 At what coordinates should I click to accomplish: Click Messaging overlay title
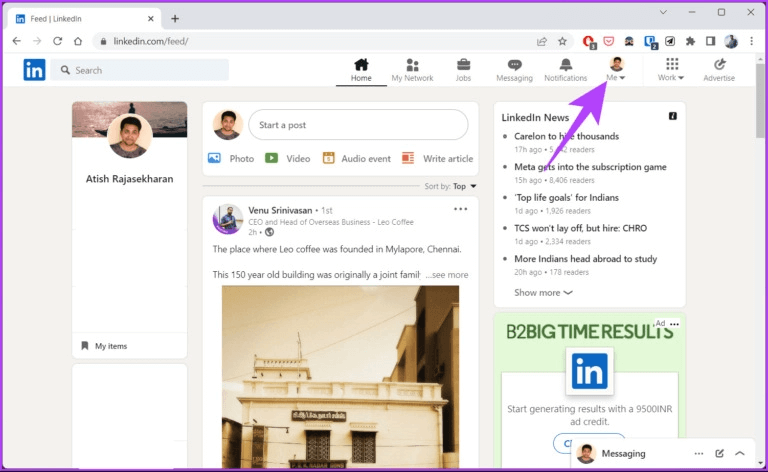[623, 453]
